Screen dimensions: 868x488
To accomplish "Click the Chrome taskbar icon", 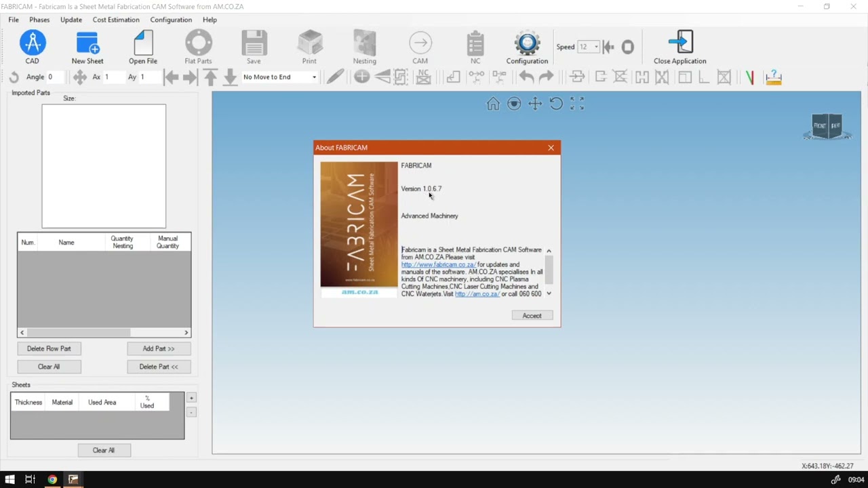I will click(x=52, y=480).
